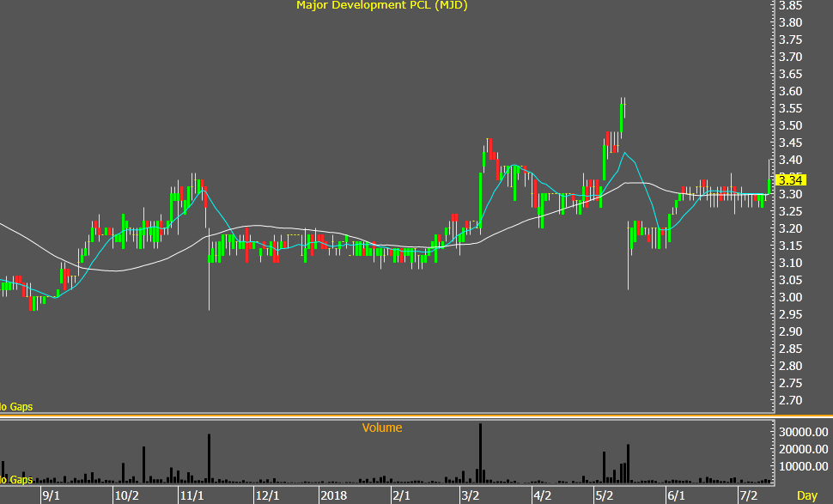Viewport: 833px width, 504px height.
Task: Click the 2/1 date axis label
Action: point(401,495)
